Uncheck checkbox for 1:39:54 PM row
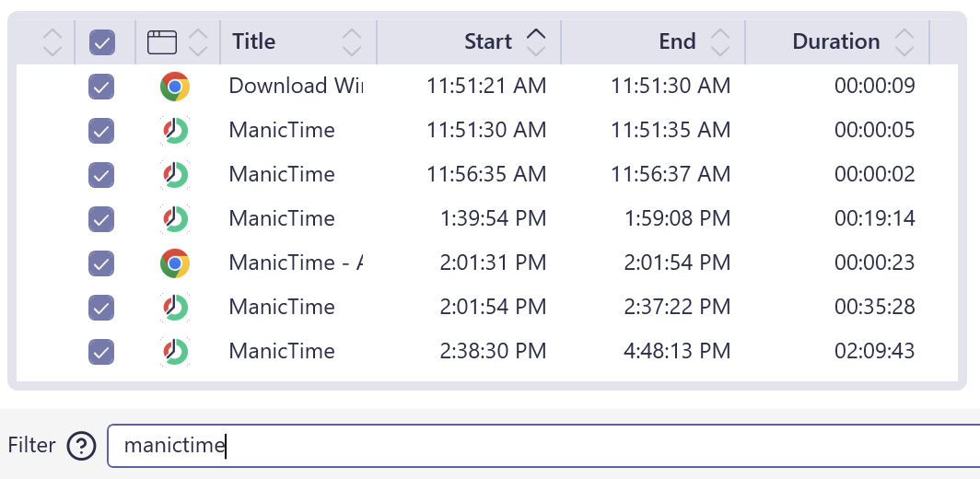Viewport: 980px width, 479px height. click(x=101, y=219)
